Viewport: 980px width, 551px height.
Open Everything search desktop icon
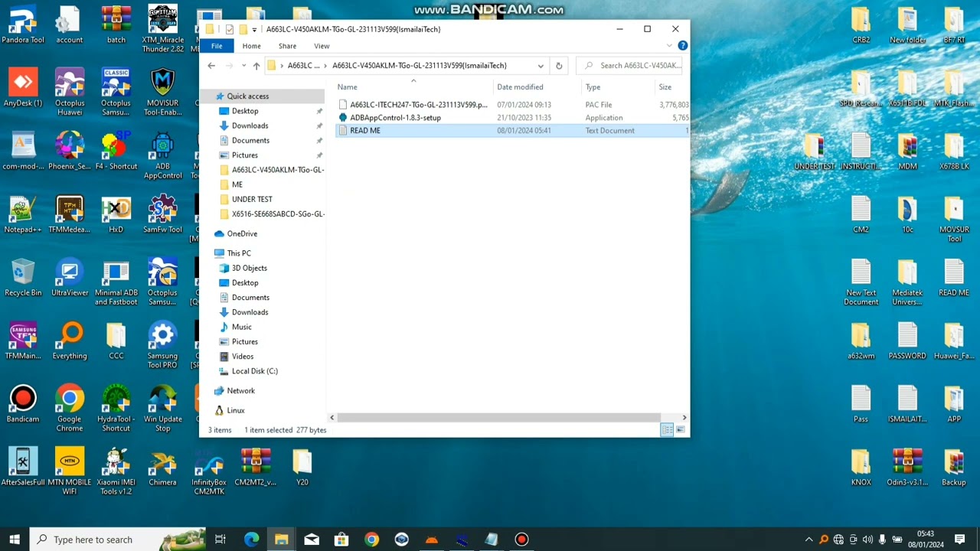point(70,340)
